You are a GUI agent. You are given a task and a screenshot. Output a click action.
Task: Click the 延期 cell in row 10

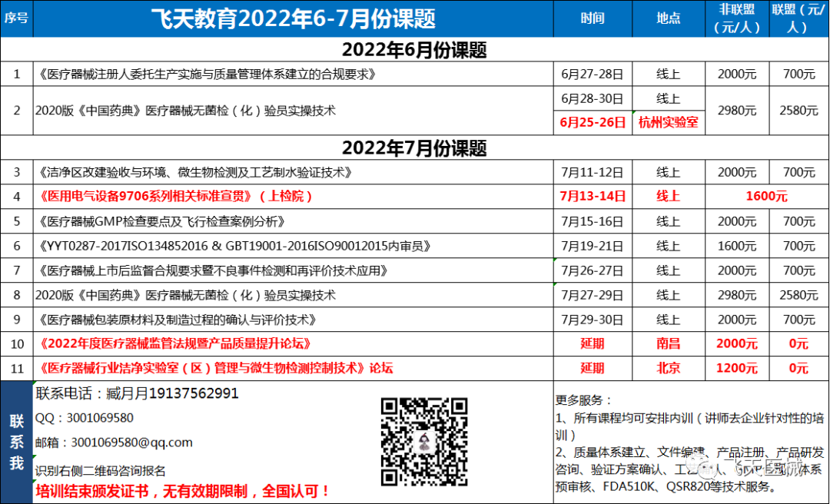tap(593, 343)
